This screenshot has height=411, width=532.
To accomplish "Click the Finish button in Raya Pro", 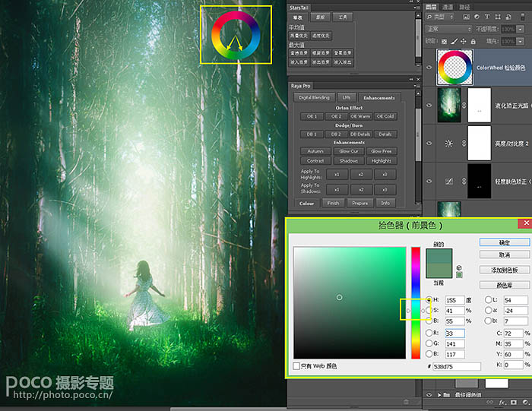I will coord(333,203).
